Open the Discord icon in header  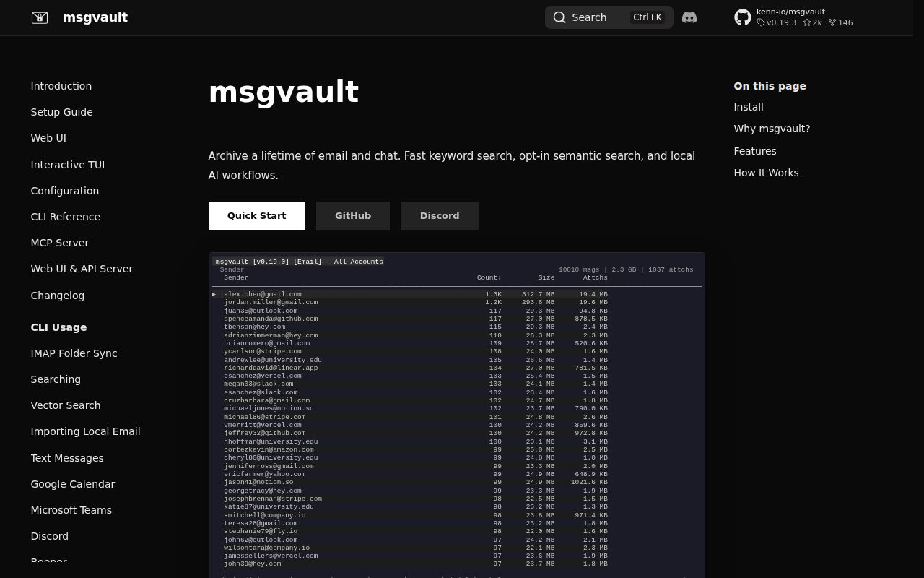click(x=689, y=17)
